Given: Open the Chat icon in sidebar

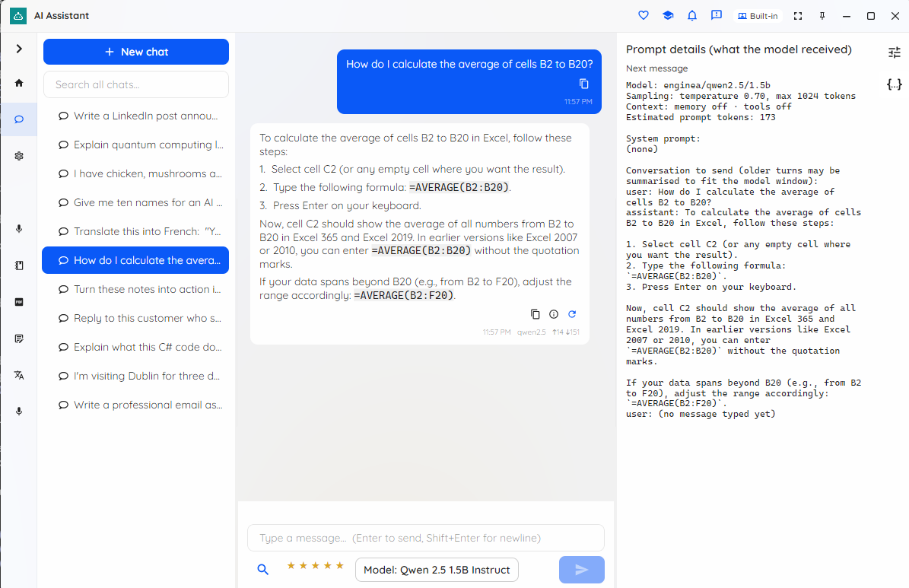Looking at the screenshot, I should [19, 119].
